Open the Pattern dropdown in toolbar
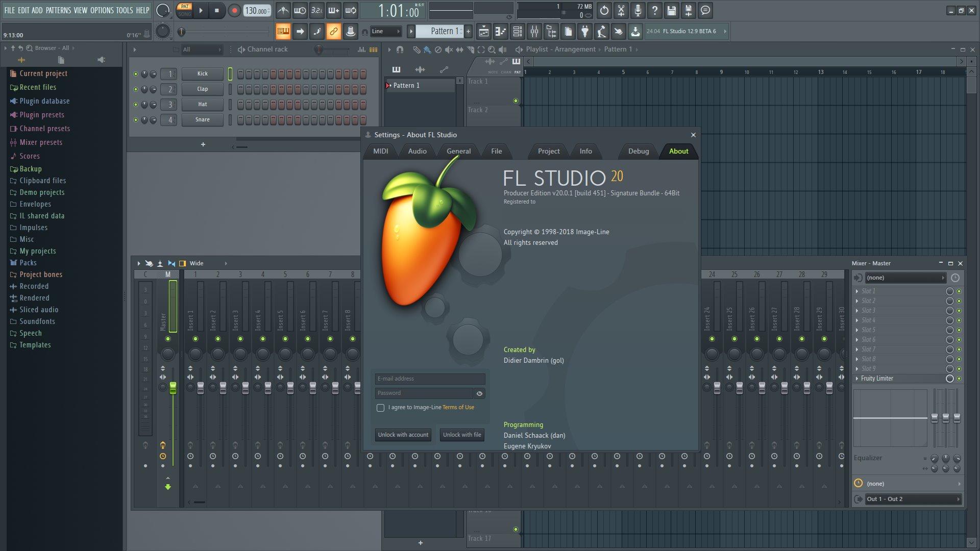Screen dimensions: 980x551 [443, 31]
